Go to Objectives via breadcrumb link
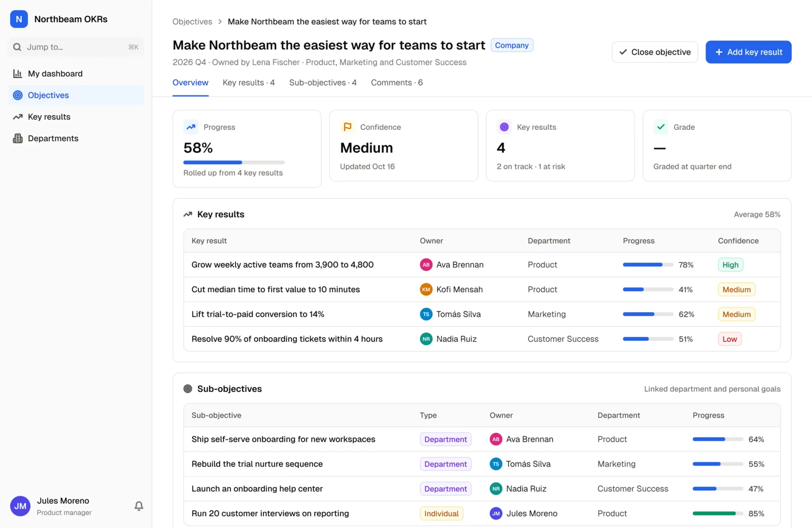This screenshot has height=528, width=812. point(192,22)
